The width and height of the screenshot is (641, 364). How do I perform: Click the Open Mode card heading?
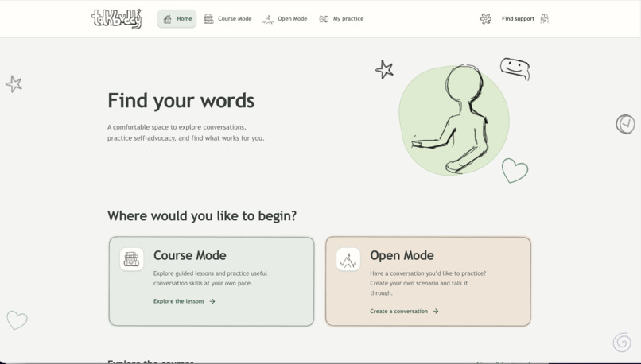[402, 255]
